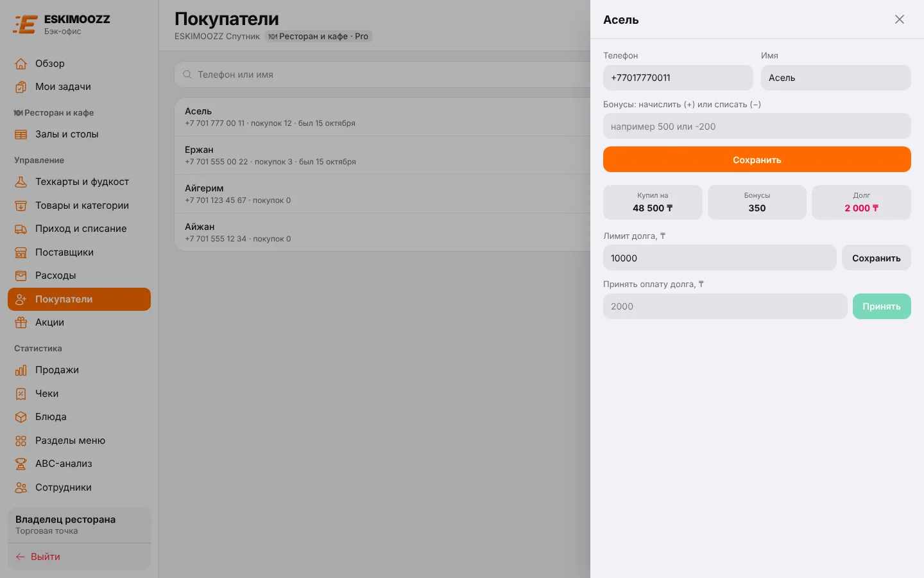The width and height of the screenshot is (924, 578).
Task: Close the Асель customer panel
Action: tap(900, 19)
